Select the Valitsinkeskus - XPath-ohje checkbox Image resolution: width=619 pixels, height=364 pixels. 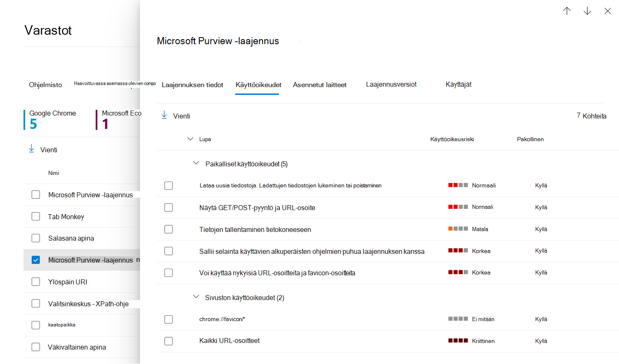(x=36, y=304)
